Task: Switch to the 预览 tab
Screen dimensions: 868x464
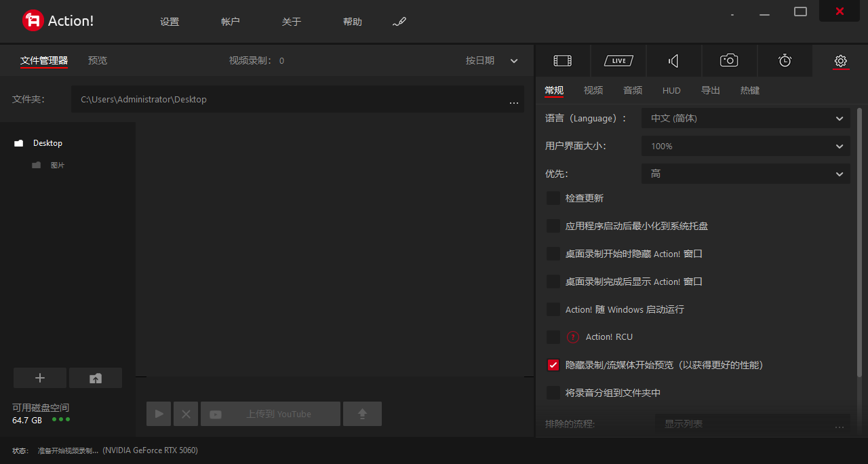Action: (97, 60)
